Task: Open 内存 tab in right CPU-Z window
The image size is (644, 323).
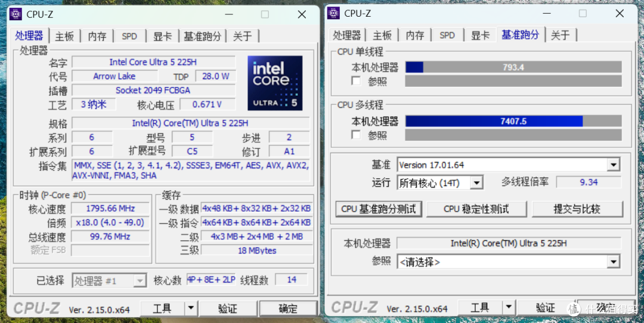Action: [x=415, y=35]
